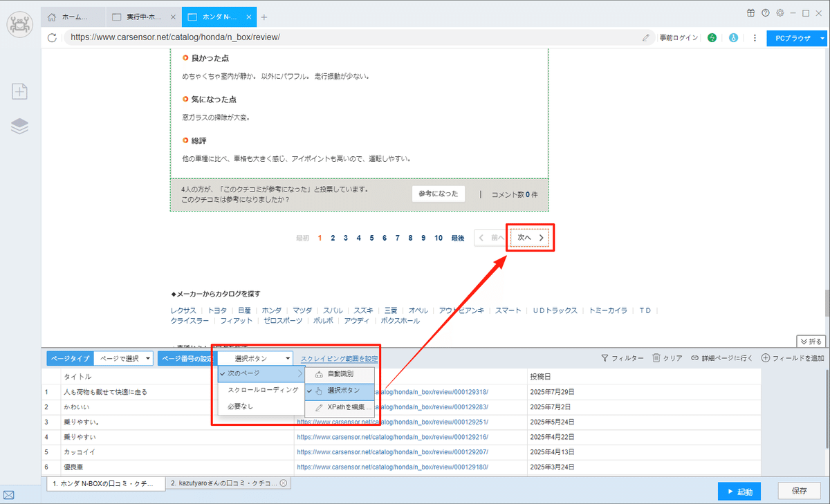
Task: Select 選択ボタン submenu item
Action: pos(340,391)
